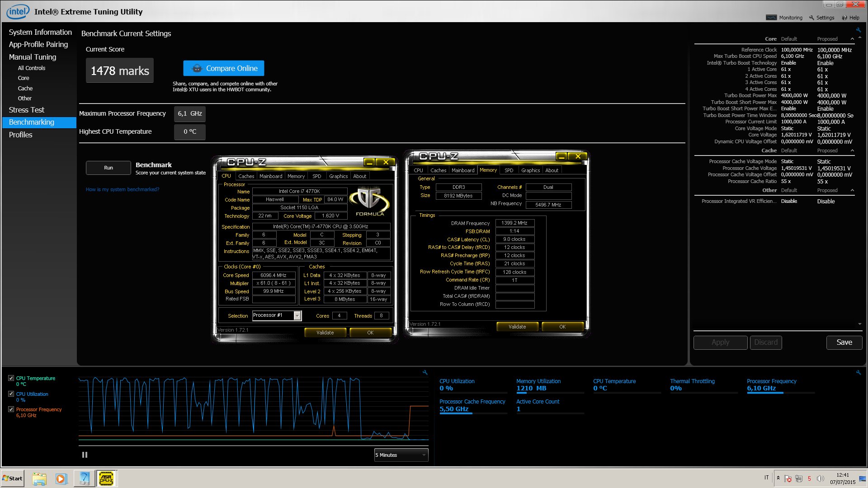The image size is (868, 488).
Task: Switch to the Intel XTU taskbar icon
Action: click(x=84, y=479)
